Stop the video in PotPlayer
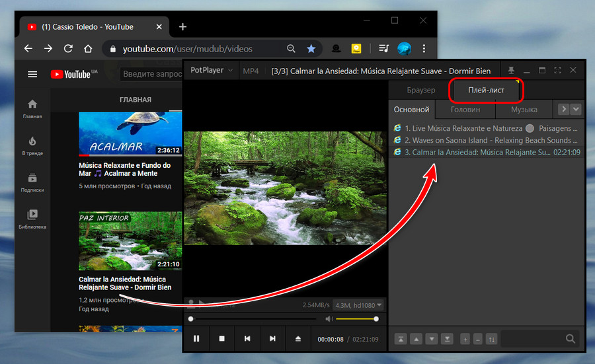The image size is (595, 364). point(222,339)
